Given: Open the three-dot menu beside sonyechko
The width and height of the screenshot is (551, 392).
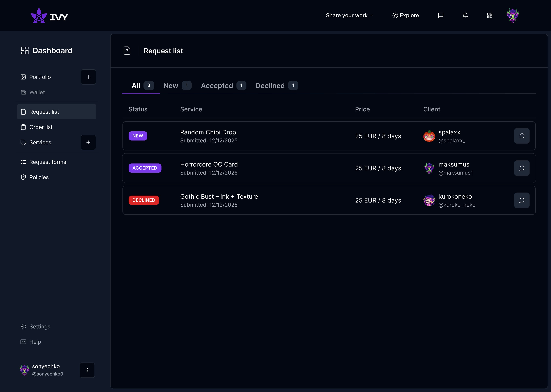Looking at the screenshot, I should point(87,370).
